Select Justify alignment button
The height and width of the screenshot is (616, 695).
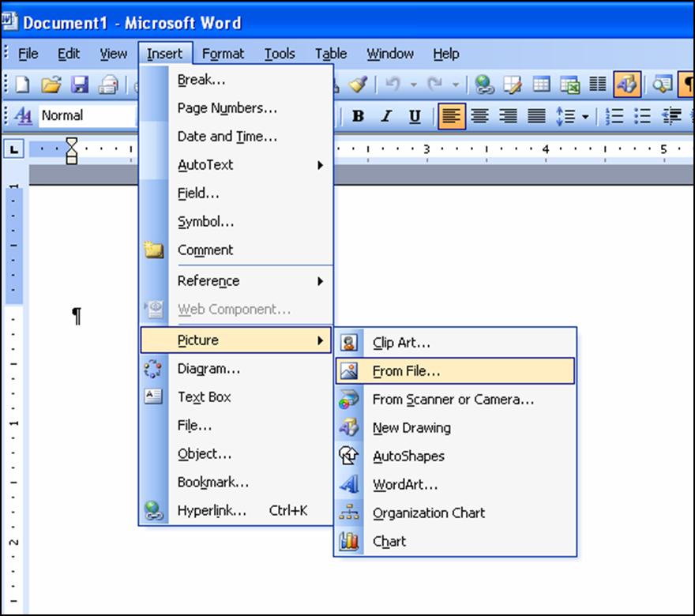tap(536, 116)
